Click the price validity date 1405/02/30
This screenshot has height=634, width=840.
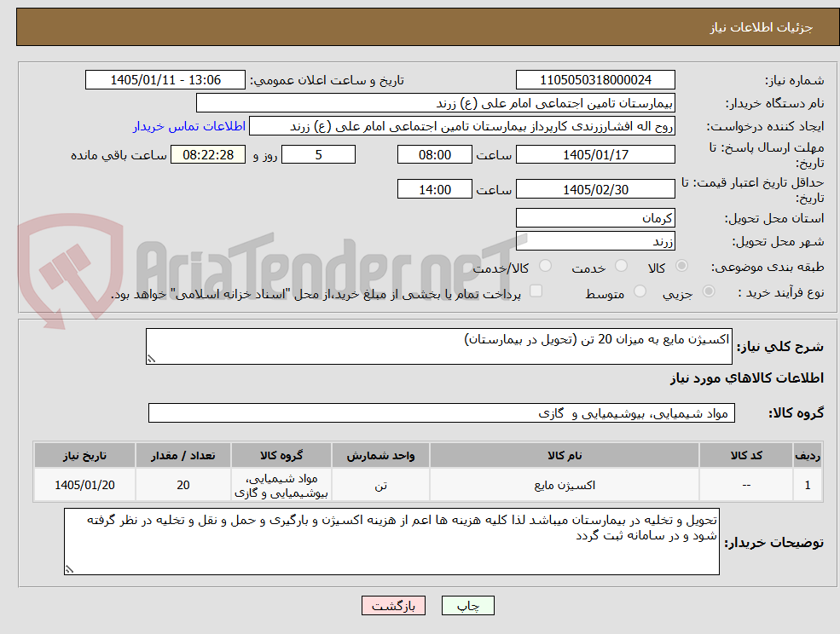point(595,189)
